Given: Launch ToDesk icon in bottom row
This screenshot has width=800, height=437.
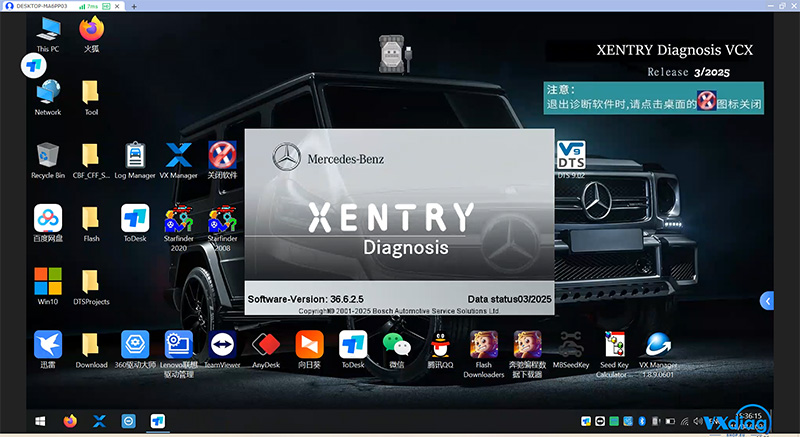Looking at the screenshot, I should pyautogui.click(x=353, y=349).
